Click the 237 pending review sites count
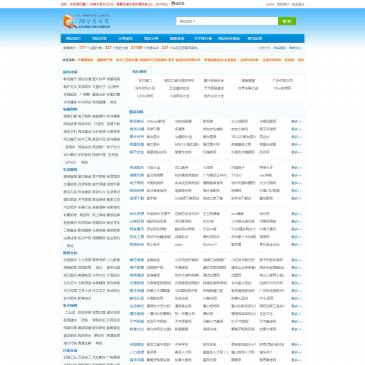 165,48
